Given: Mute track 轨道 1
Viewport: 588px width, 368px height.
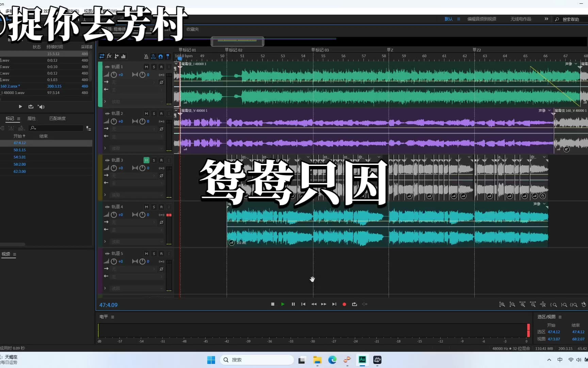Looking at the screenshot, I should 146,67.
